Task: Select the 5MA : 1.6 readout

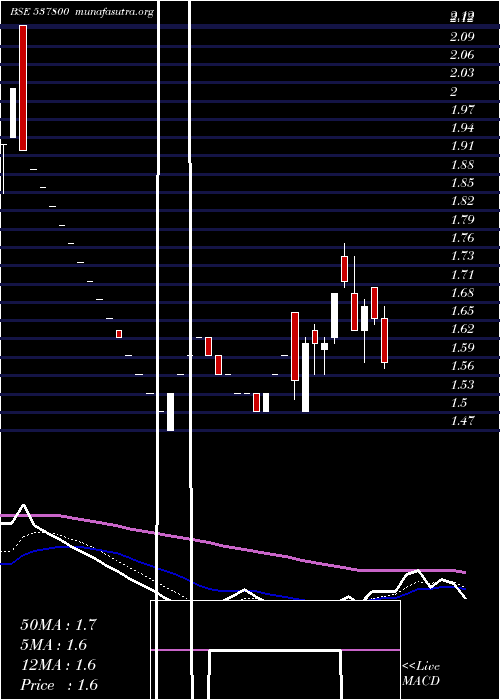Action: point(54,644)
